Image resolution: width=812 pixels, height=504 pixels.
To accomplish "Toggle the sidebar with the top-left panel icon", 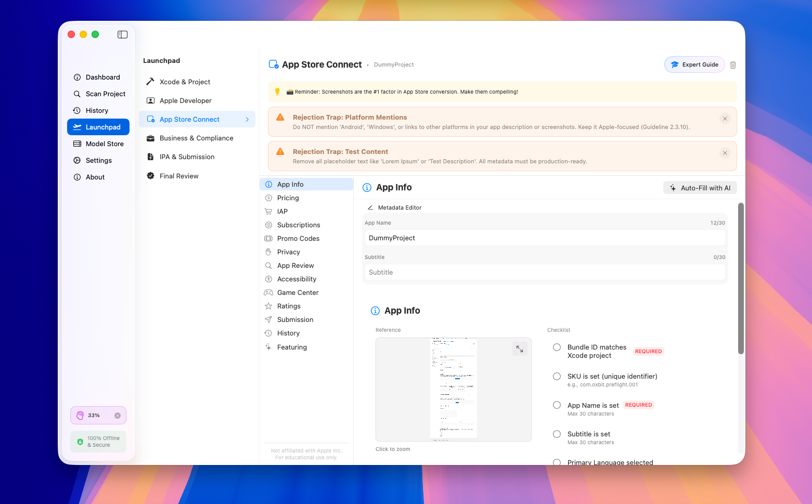I will click(x=122, y=34).
